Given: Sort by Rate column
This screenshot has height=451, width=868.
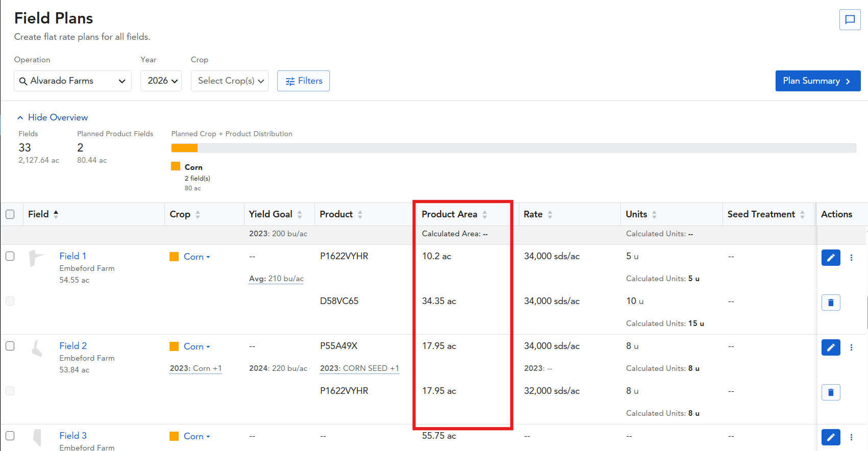Looking at the screenshot, I should tap(550, 215).
